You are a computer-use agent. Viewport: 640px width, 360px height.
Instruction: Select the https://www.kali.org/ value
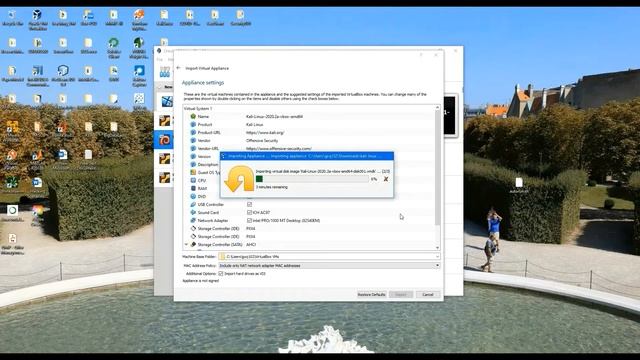(x=265, y=132)
